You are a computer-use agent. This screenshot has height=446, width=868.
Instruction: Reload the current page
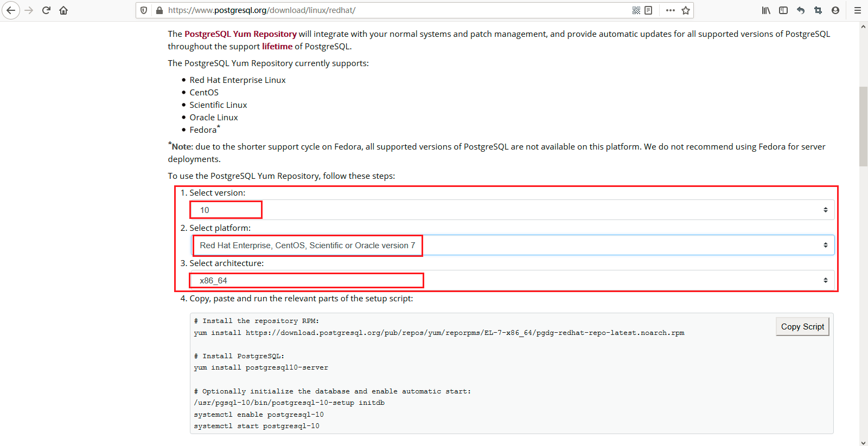coord(46,10)
